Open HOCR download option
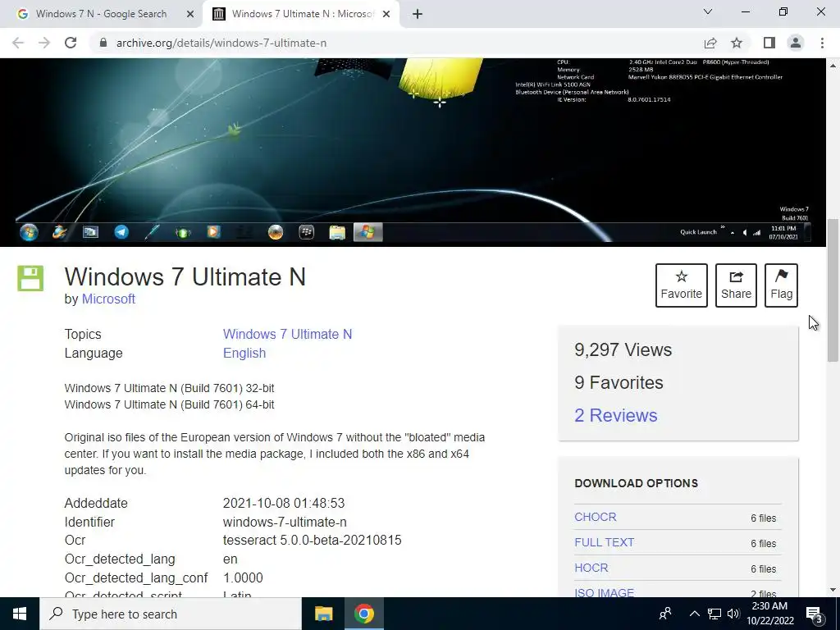The width and height of the screenshot is (840, 630). click(591, 568)
